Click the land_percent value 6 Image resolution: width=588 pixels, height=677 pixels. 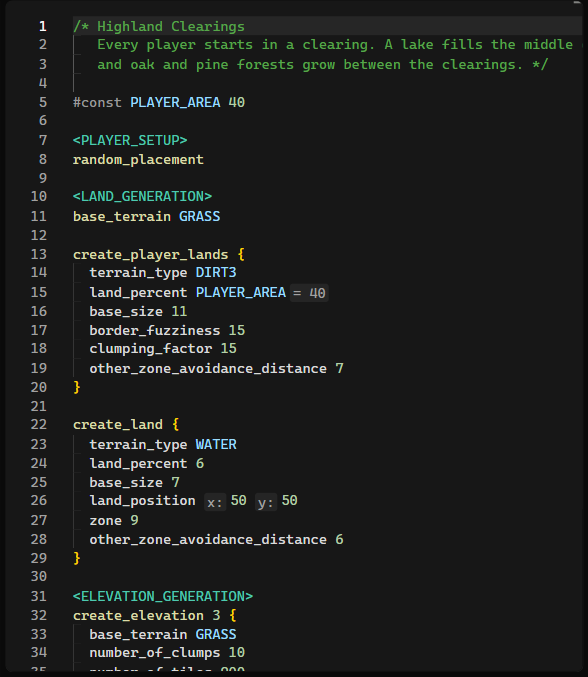200,463
